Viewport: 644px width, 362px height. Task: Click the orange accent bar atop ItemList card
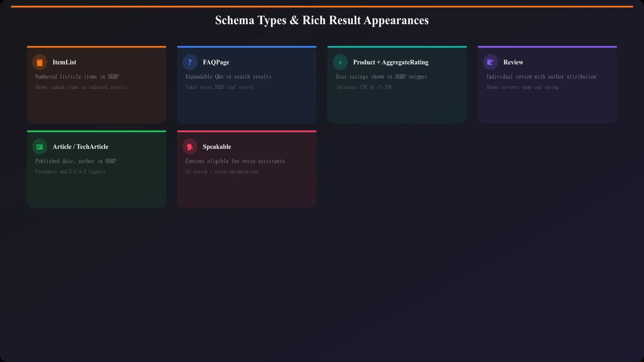coord(97,47)
